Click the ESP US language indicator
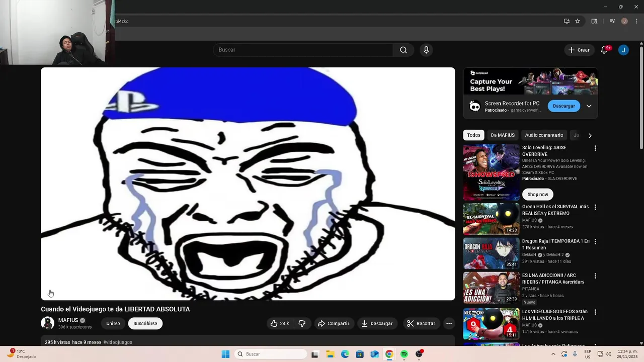644x362 pixels. [588, 354]
